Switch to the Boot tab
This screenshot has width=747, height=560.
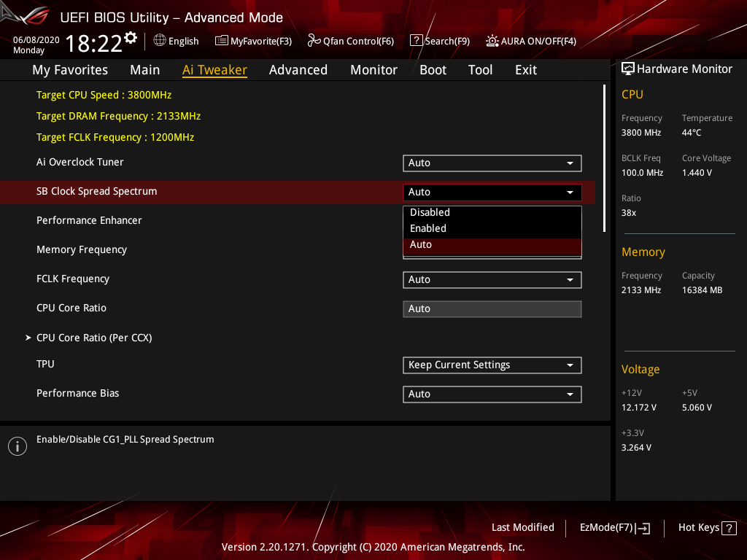coord(433,70)
